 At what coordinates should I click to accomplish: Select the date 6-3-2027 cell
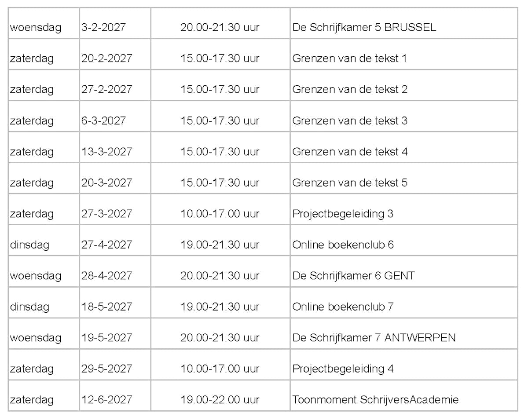tap(103, 121)
